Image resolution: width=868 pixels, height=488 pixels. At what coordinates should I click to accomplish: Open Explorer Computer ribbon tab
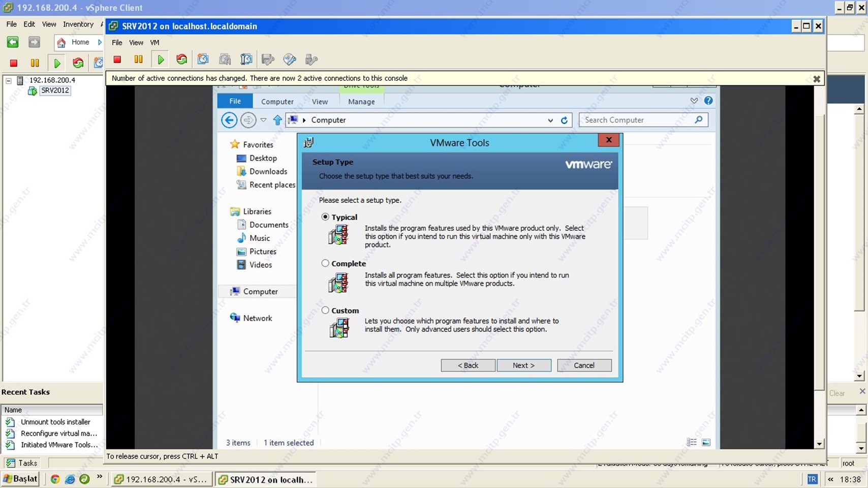tap(277, 102)
